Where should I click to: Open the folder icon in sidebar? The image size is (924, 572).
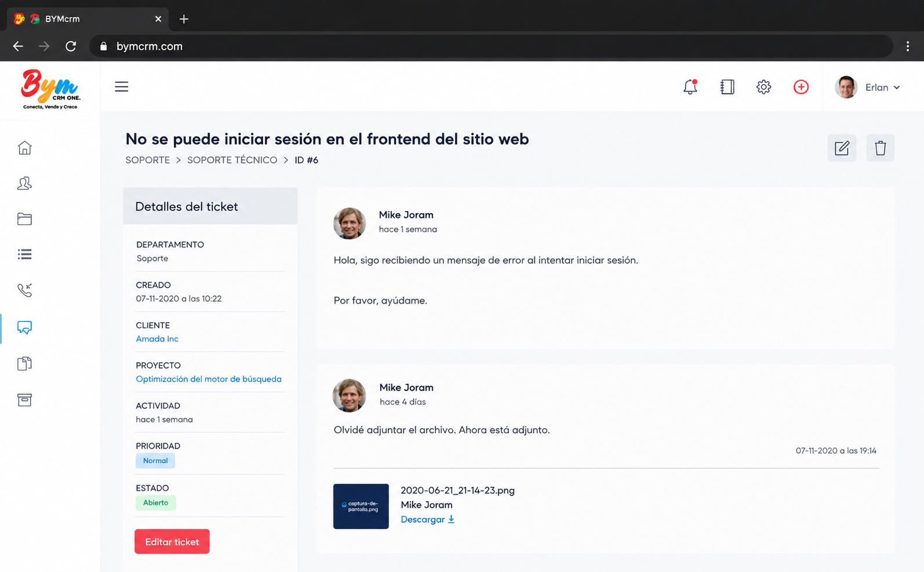[24, 219]
